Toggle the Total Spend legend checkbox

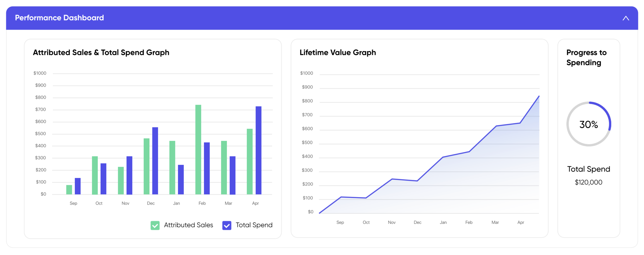click(x=227, y=225)
